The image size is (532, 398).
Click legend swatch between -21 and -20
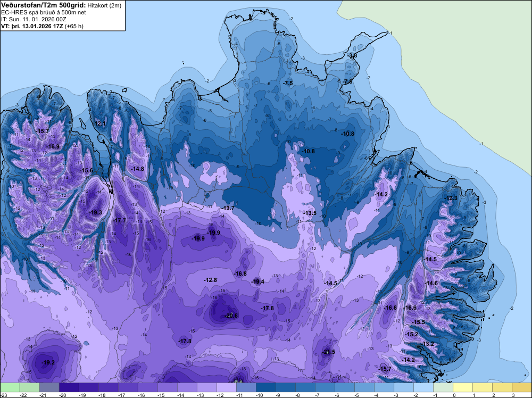(x=49, y=387)
